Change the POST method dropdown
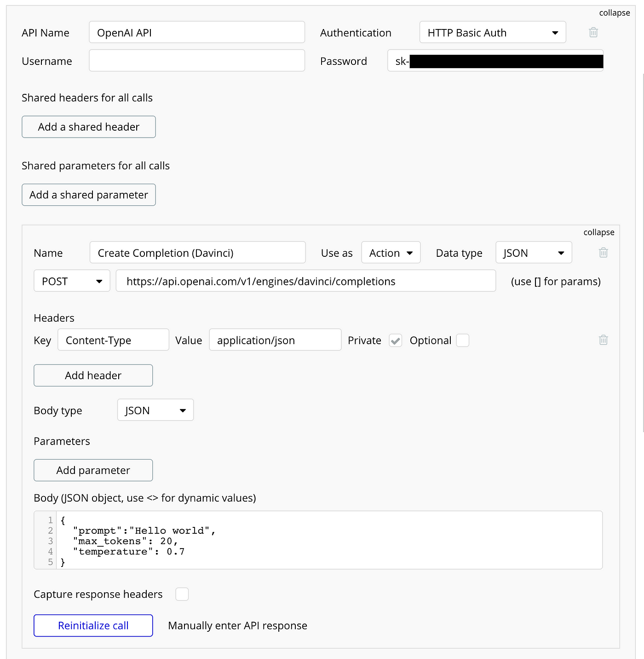This screenshot has height=659, width=644. pos(72,281)
